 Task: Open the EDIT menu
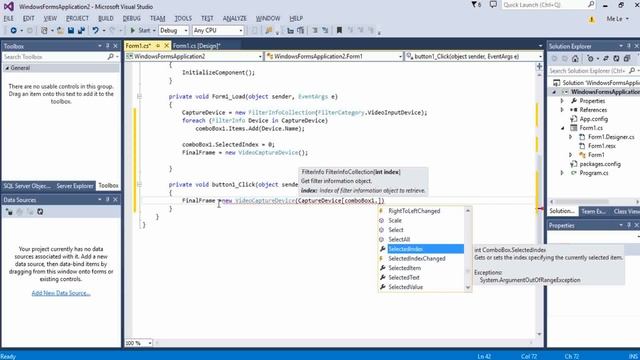click(29, 18)
